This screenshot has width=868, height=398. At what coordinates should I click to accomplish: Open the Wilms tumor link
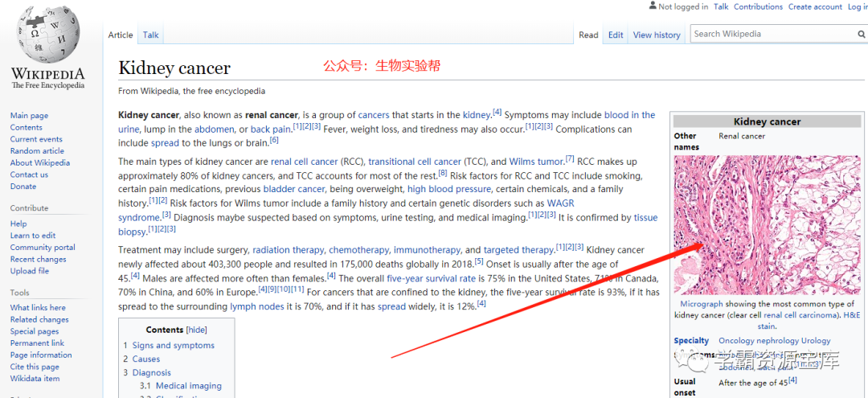536,162
